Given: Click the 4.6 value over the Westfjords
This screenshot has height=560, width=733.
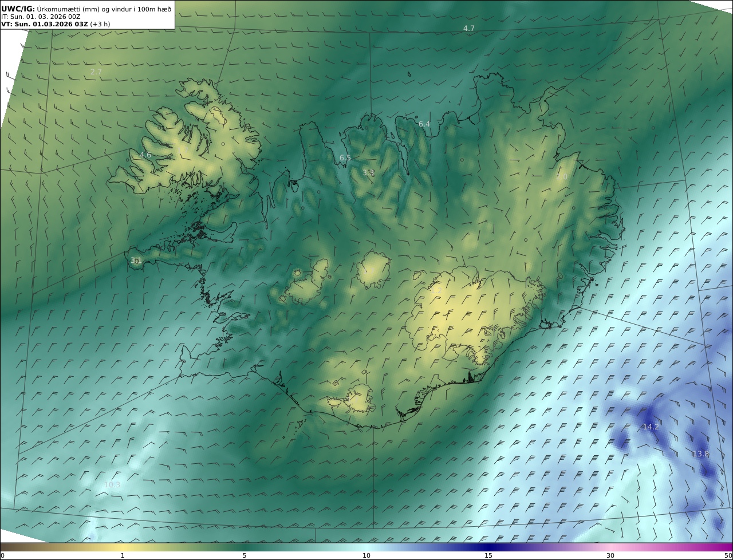Looking at the screenshot, I should 145,155.
